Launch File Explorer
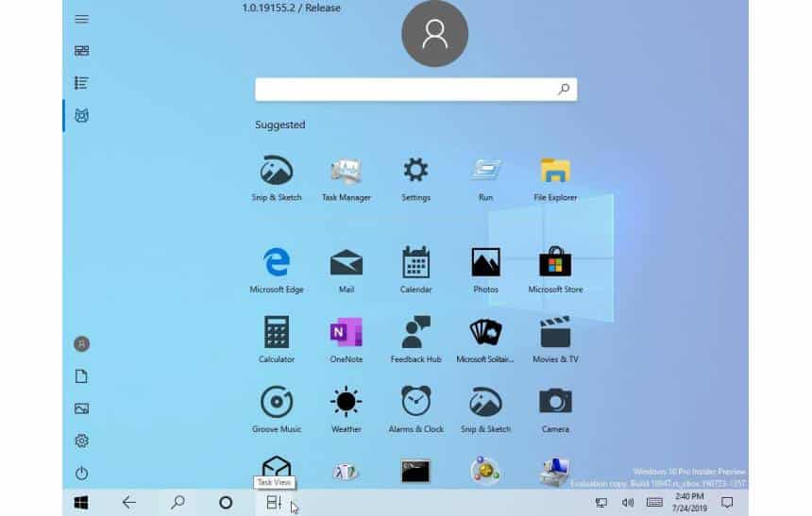 555,177
